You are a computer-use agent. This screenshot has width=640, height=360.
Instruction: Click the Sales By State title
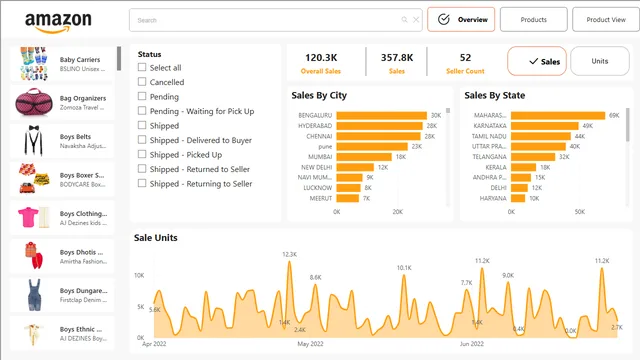[x=495, y=95]
